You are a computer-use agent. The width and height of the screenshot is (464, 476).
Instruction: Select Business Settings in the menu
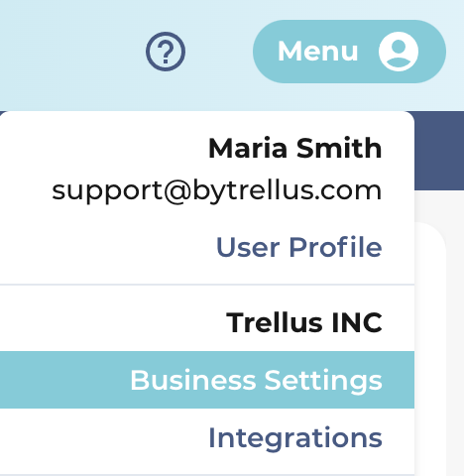(256, 380)
